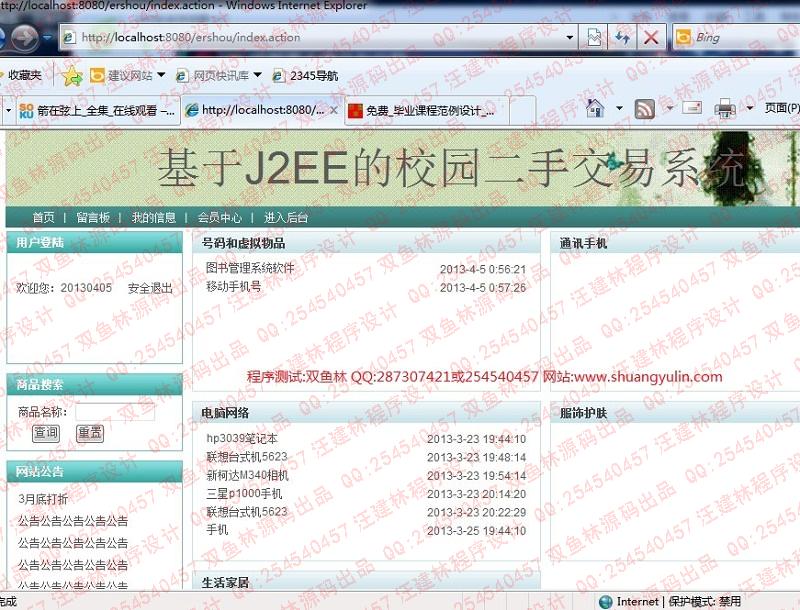Expand the print options dropdown arrow
This screenshot has width=800, height=610.
749,108
